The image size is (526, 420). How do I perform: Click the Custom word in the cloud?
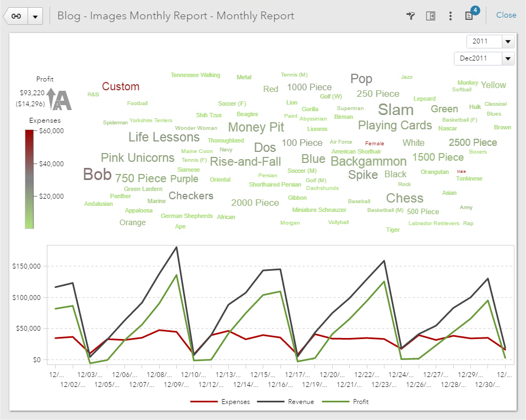tap(121, 86)
